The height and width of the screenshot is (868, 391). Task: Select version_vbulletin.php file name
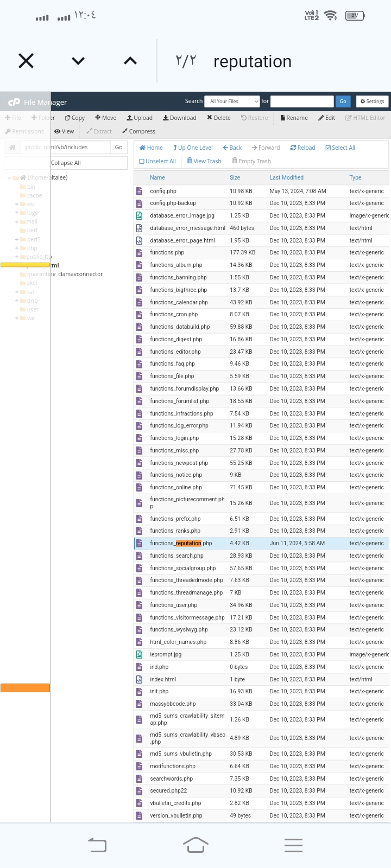[x=176, y=815]
